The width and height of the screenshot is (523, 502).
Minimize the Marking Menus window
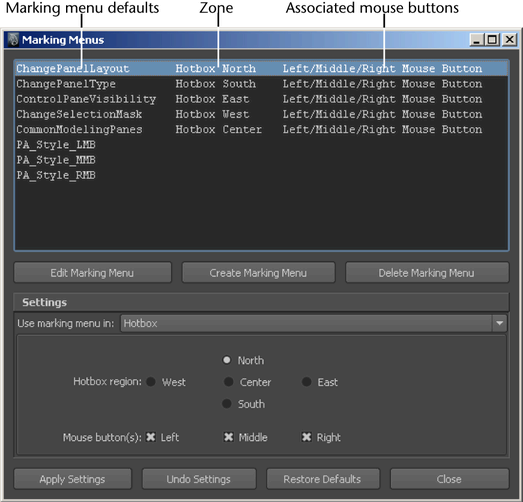point(477,40)
